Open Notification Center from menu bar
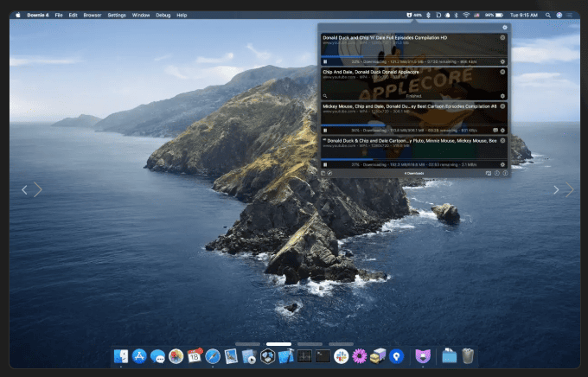 [569, 15]
